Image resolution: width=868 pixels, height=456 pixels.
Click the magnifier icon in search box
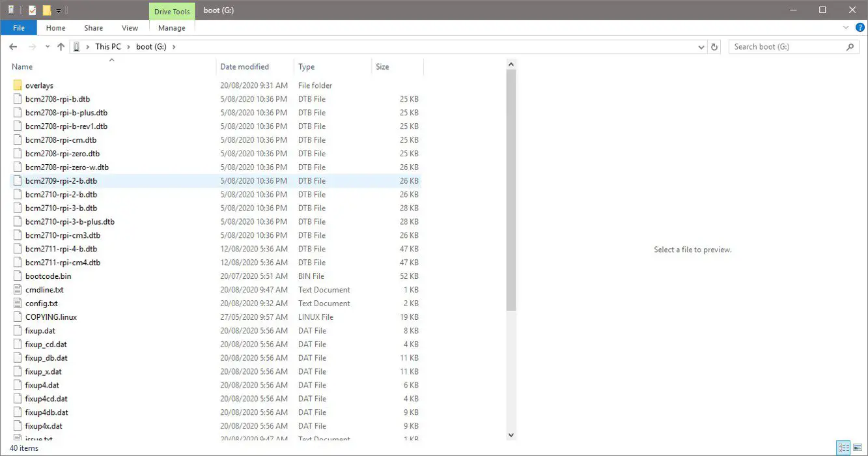(x=850, y=47)
